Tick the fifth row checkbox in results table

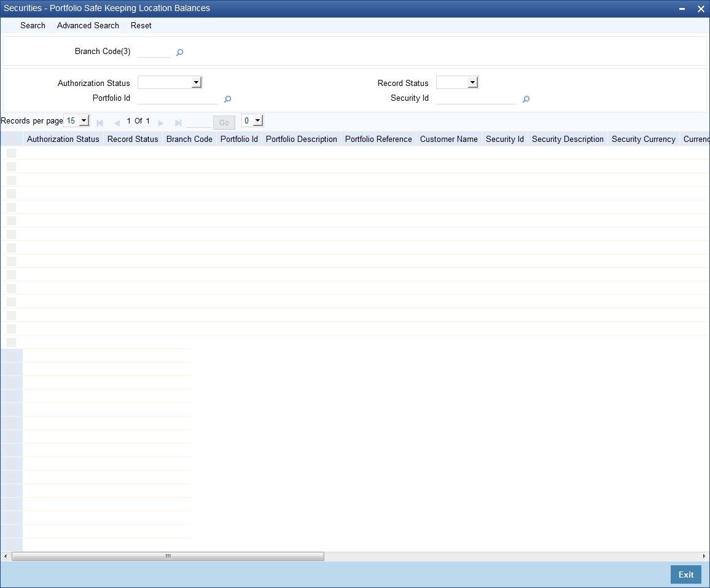tap(11, 207)
